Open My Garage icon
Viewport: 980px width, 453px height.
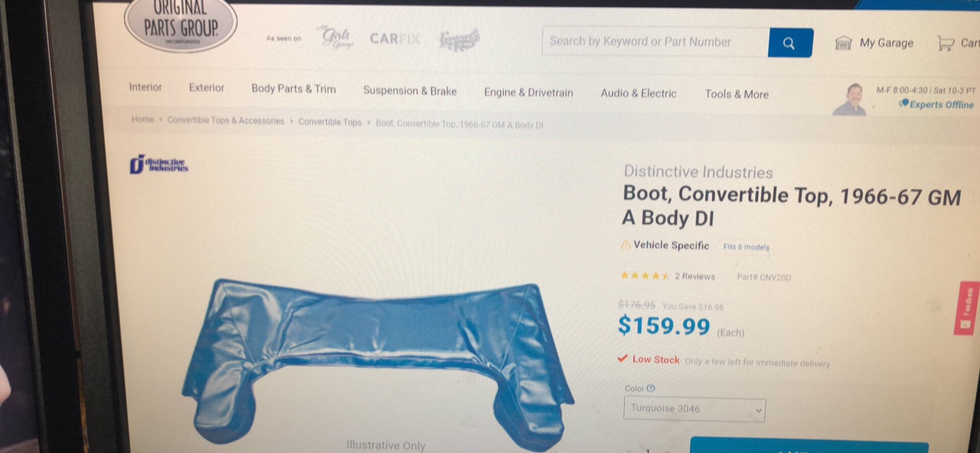(x=843, y=43)
